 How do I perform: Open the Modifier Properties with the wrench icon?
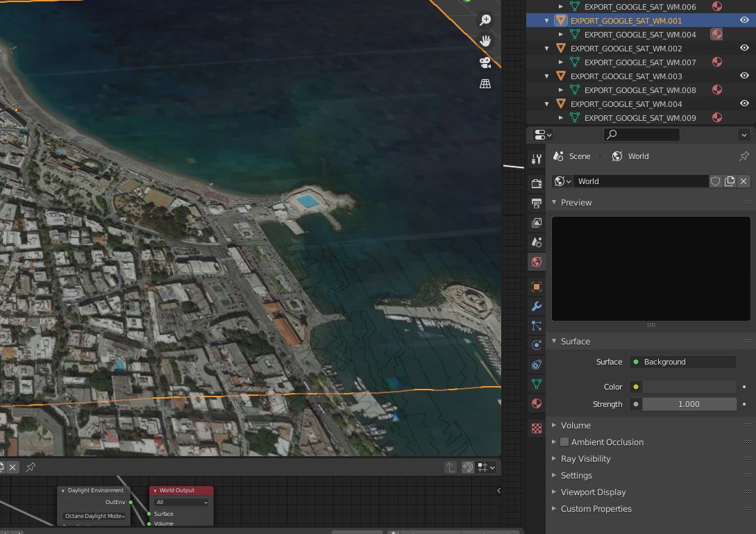[536, 306]
